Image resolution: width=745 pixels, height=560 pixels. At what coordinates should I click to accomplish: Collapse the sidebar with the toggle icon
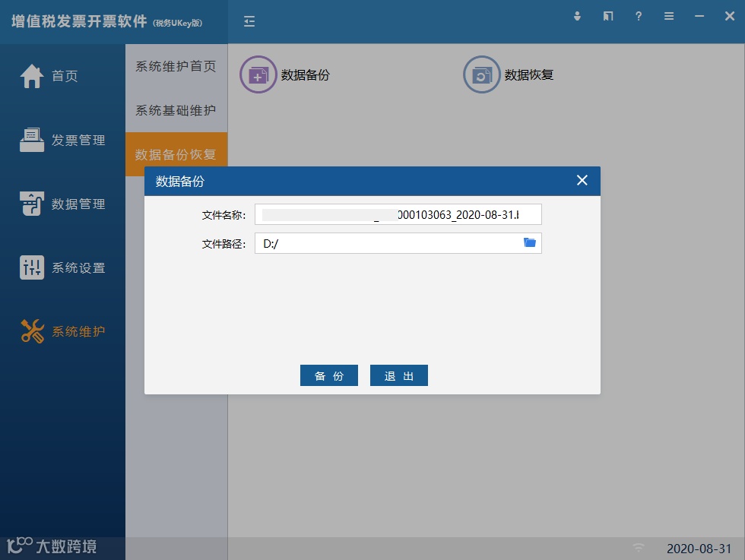[249, 21]
